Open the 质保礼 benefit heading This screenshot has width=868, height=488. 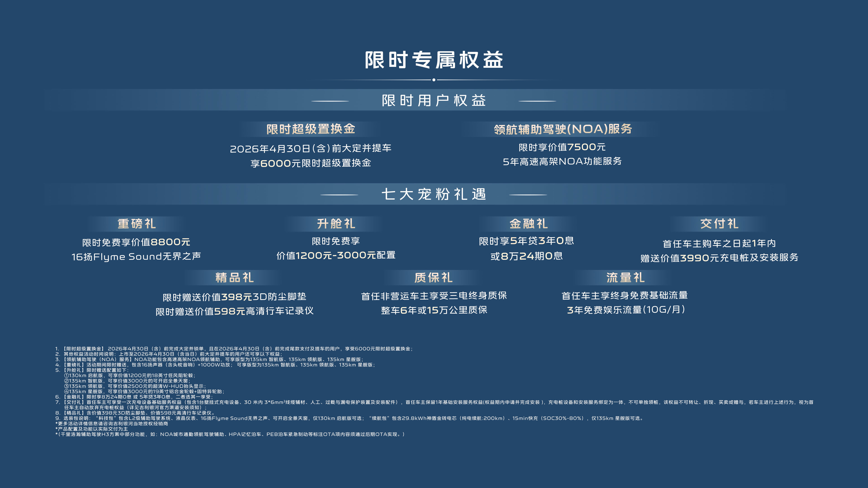click(x=433, y=277)
